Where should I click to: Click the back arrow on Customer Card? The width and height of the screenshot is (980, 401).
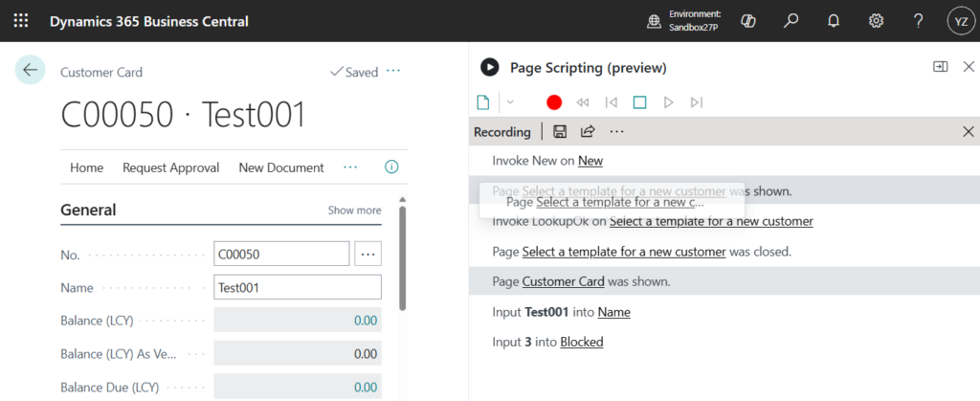30,70
